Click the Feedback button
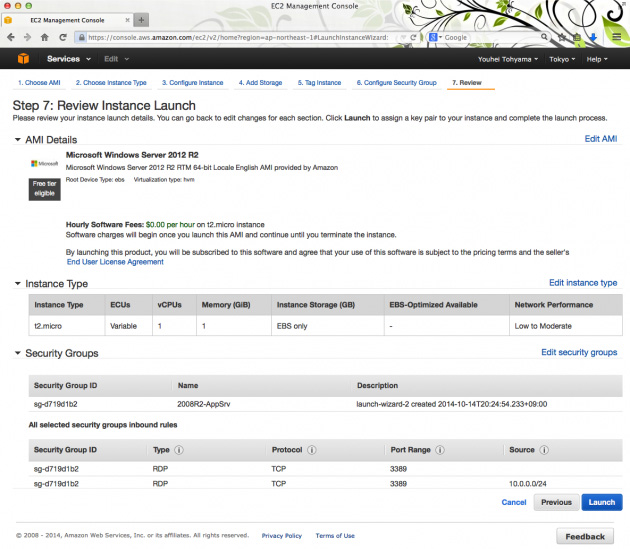 pos(585,537)
